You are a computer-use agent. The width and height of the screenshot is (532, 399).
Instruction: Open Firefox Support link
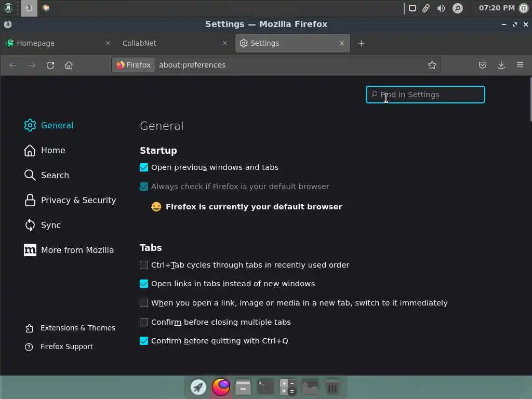(x=59, y=347)
